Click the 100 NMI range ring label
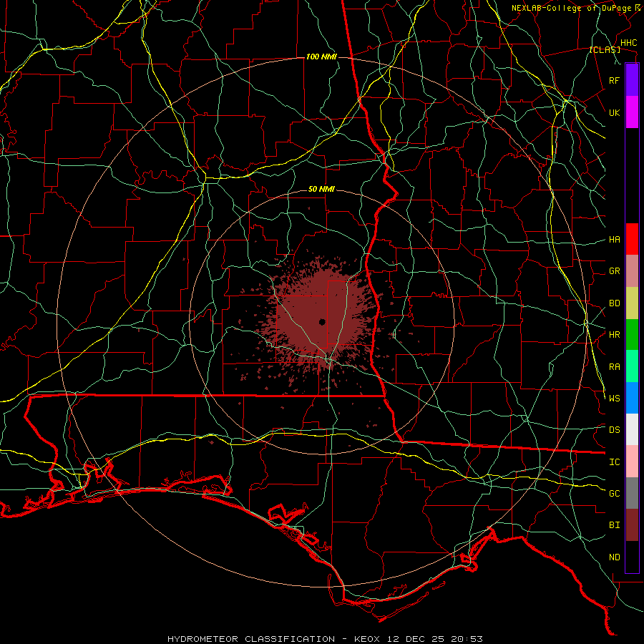 (321, 57)
